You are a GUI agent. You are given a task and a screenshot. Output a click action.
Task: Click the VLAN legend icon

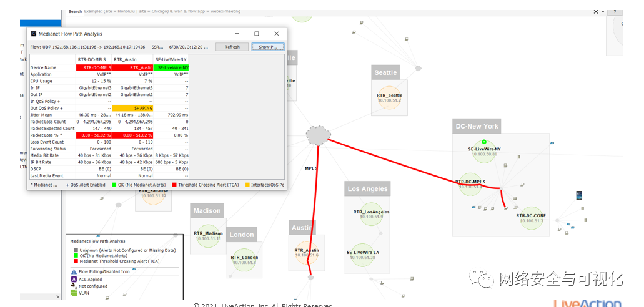74,293
